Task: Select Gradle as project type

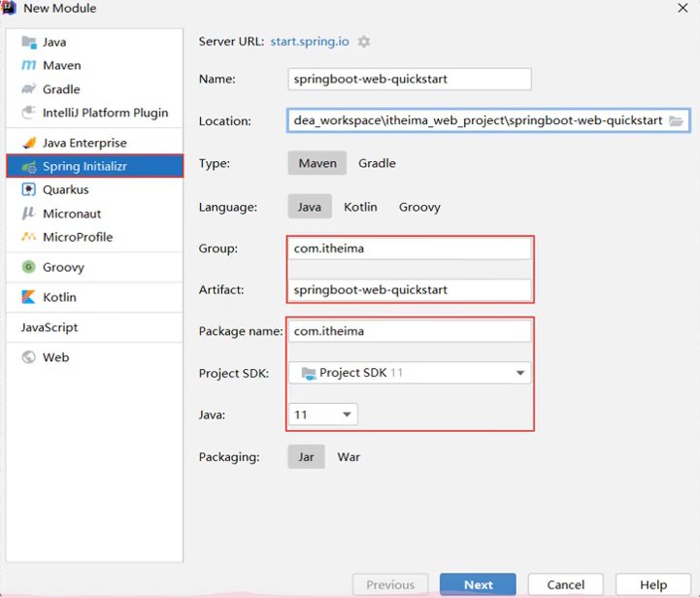Action: coord(377,163)
